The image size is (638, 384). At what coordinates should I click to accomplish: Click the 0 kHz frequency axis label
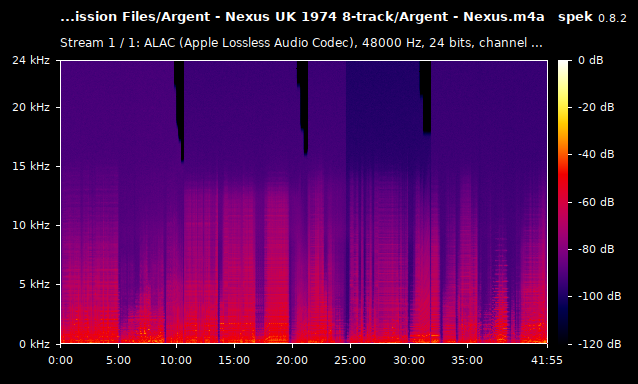point(35,344)
